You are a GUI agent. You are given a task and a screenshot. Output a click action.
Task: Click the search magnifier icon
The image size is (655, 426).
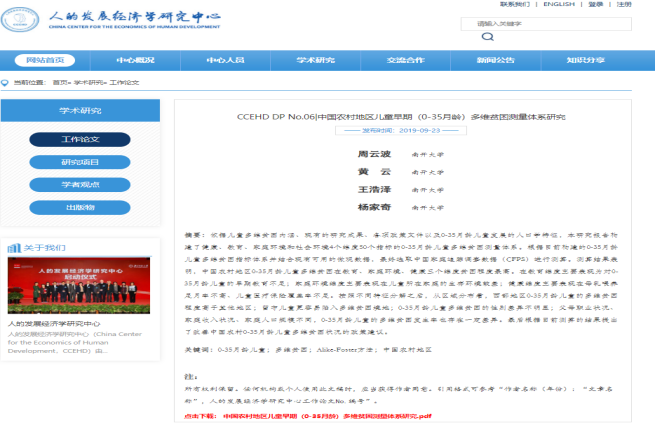(488, 37)
